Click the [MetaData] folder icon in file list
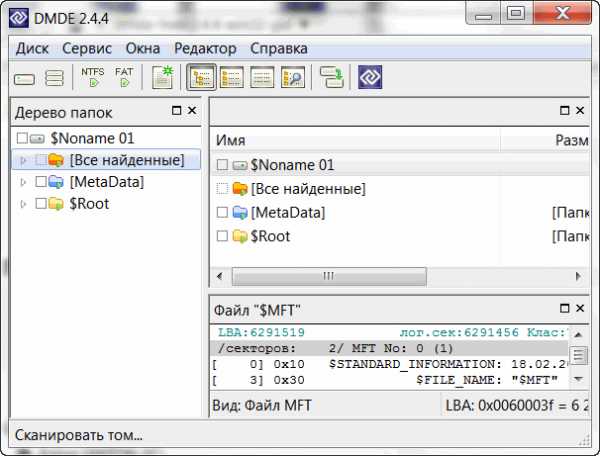The height and width of the screenshot is (456, 600). click(240, 212)
